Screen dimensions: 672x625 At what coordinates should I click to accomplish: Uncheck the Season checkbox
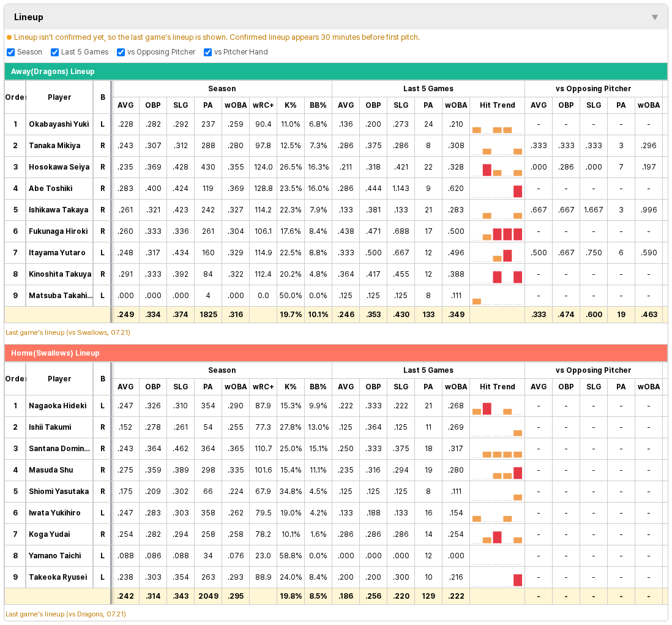[x=11, y=52]
